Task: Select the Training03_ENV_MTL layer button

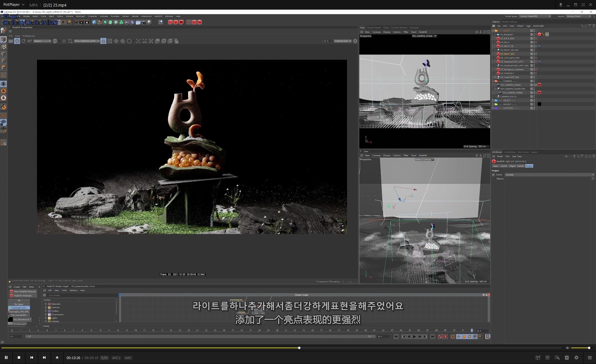Action: click(x=19, y=312)
